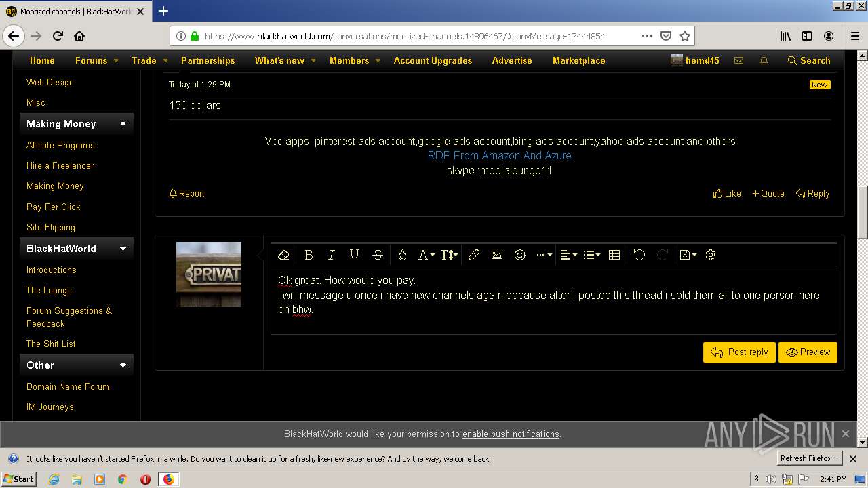Screen dimensions: 868x488
Task: Expand the What's new dropdown arrow
Action: (x=313, y=60)
